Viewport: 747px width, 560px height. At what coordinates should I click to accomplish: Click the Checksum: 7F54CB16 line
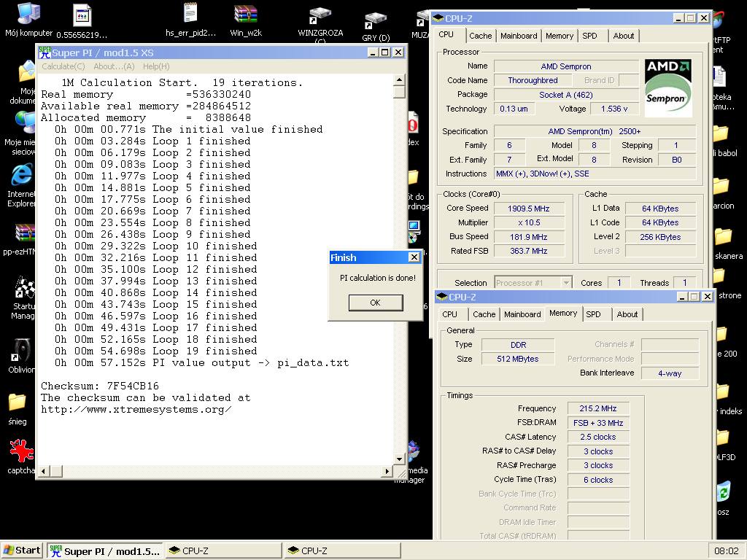(100, 386)
